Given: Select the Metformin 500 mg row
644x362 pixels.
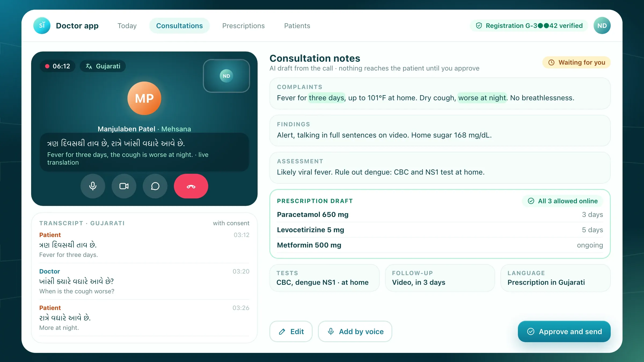Looking at the screenshot, I should point(440,245).
